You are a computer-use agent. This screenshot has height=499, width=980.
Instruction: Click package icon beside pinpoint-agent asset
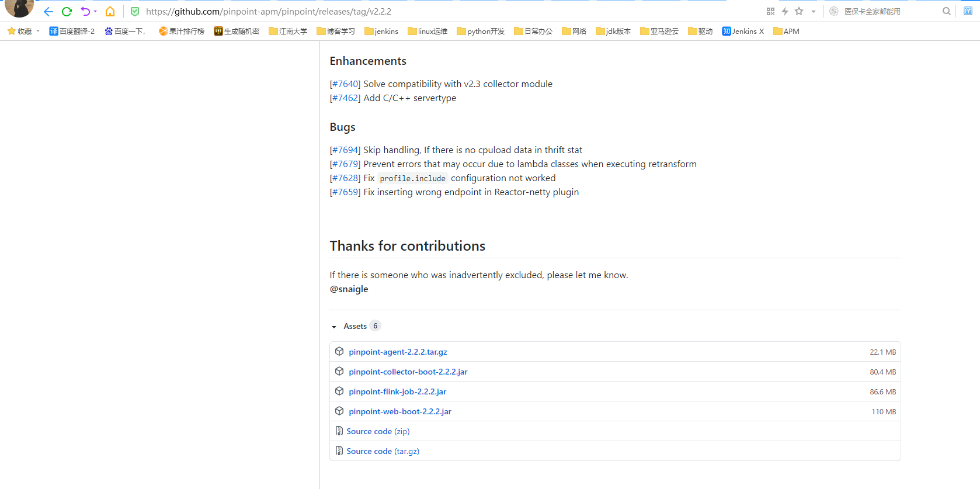click(339, 351)
